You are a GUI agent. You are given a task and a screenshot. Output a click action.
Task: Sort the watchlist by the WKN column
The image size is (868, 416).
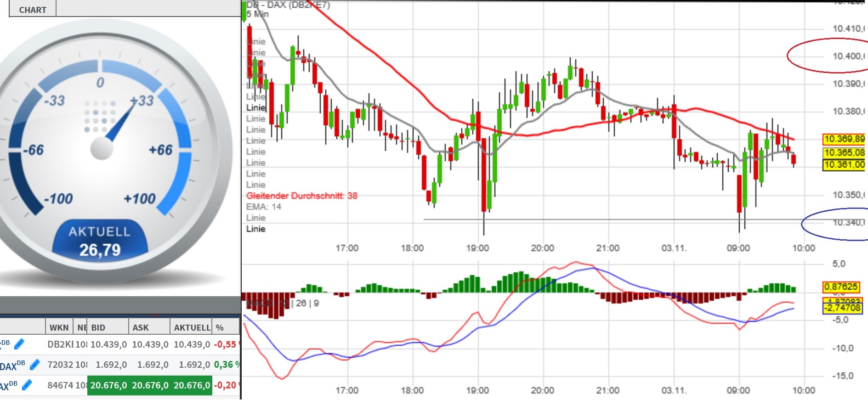tap(59, 327)
